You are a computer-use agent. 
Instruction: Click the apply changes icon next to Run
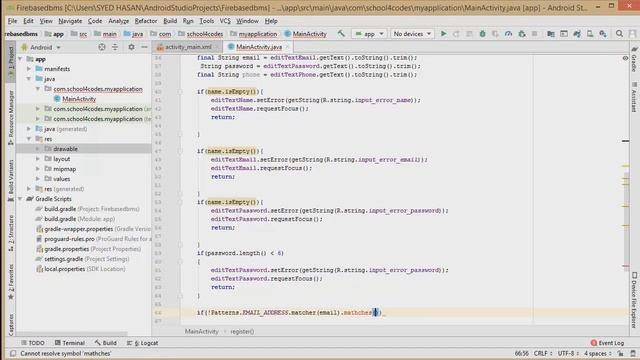(x=456, y=34)
